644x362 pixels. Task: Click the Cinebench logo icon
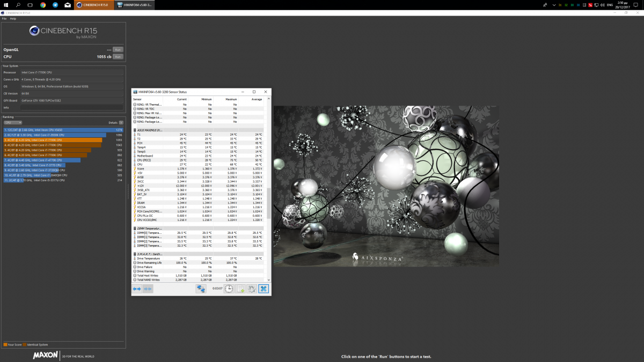(x=34, y=31)
